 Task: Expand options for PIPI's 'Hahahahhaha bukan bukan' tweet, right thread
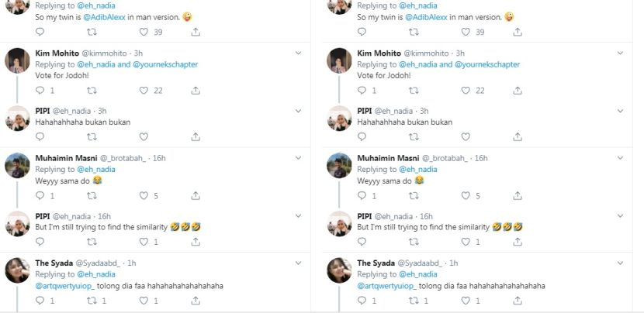[x=621, y=111]
